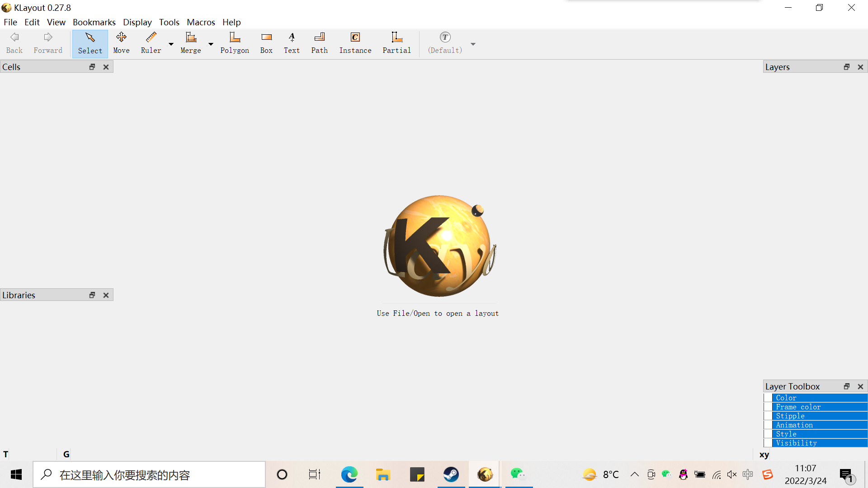The width and height of the screenshot is (868, 488).
Task: Activate the Path tool
Action: pos(319,43)
